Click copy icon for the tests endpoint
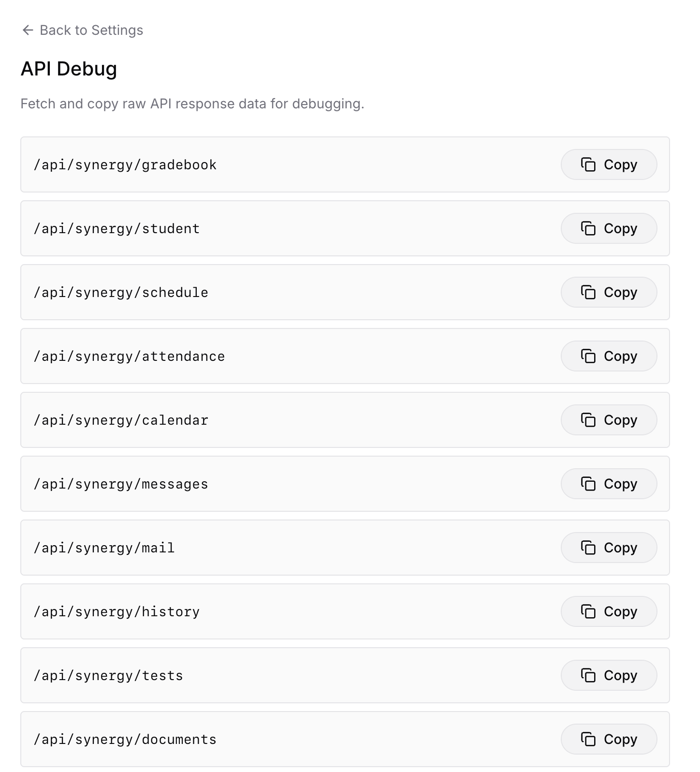 588,675
